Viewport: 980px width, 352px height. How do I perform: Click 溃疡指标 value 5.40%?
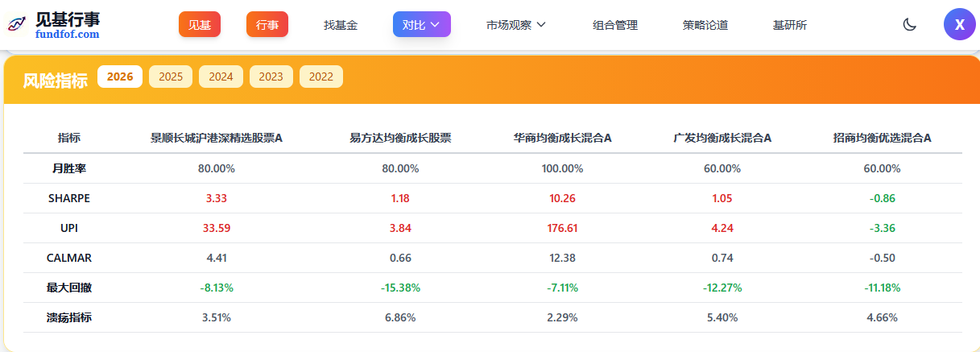[x=722, y=317]
